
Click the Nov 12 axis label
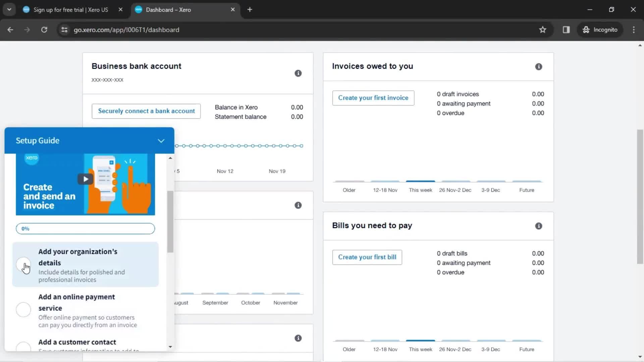point(225,171)
